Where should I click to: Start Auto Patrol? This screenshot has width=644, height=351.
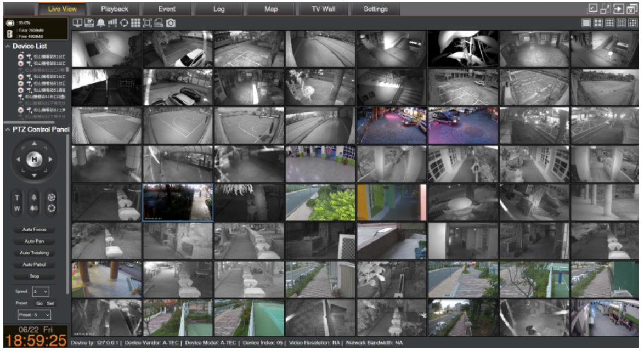point(34,264)
